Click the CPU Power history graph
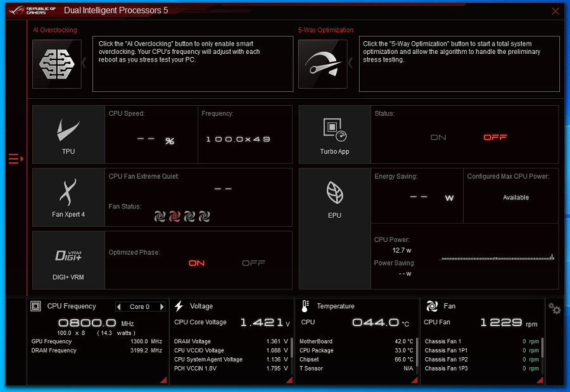The height and width of the screenshot is (392, 570). 497,258
